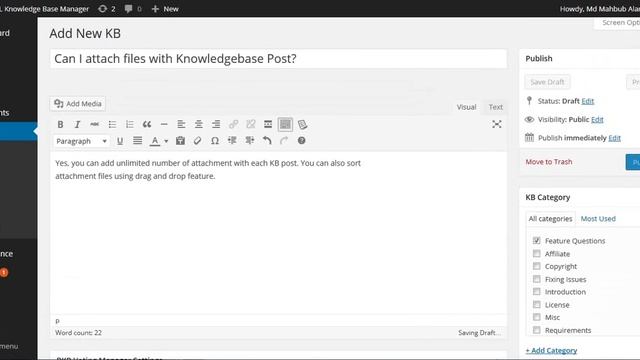Open Knowledge Base Manager site link

pos(44,9)
